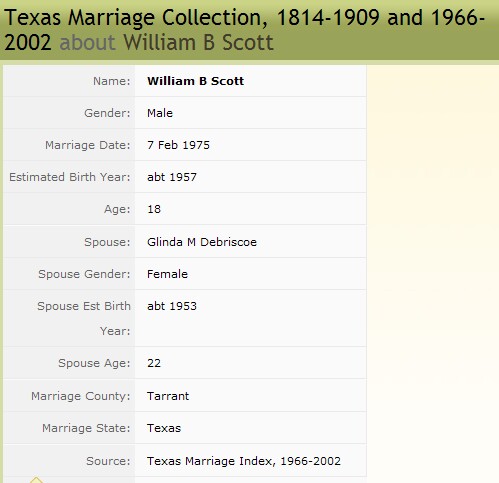499x483 pixels.
Task: Select the marriage date 7 Feb 1975
Action: coord(178,145)
